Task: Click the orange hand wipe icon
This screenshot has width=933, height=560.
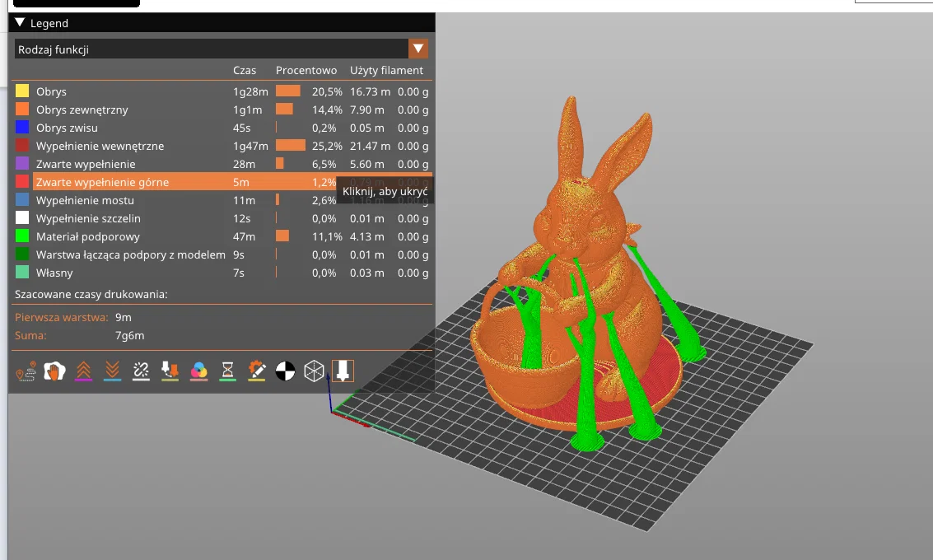Action: pyautogui.click(x=54, y=371)
